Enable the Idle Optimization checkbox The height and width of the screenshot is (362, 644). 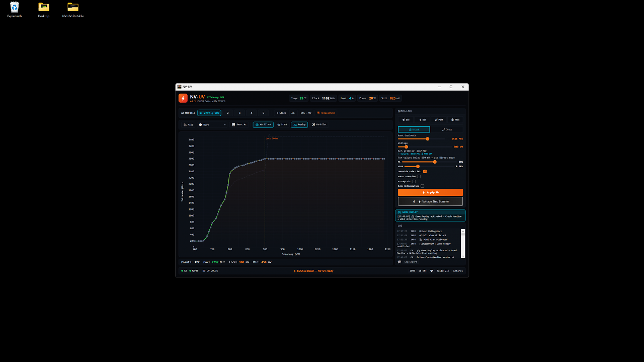coord(422,186)
